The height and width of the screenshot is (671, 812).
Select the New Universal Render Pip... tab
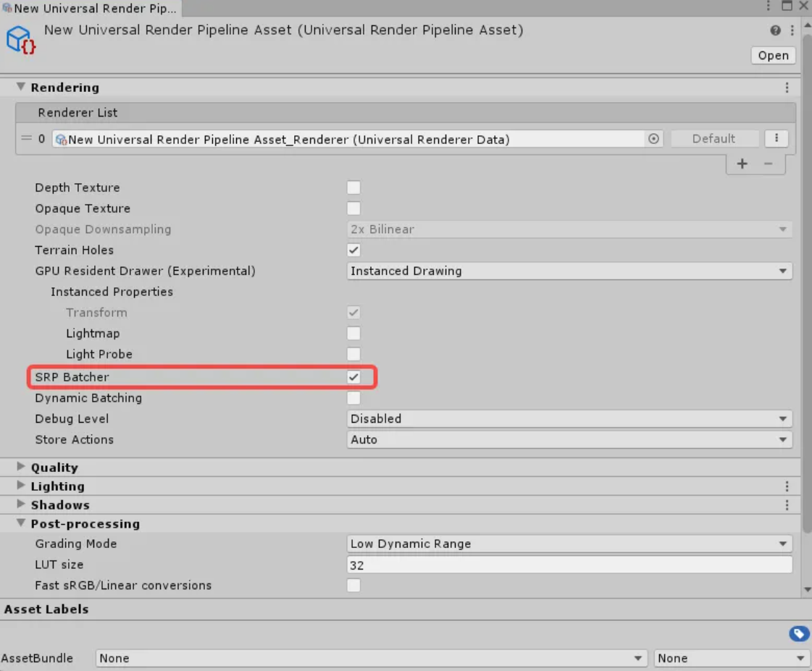(x=90, y=8)
